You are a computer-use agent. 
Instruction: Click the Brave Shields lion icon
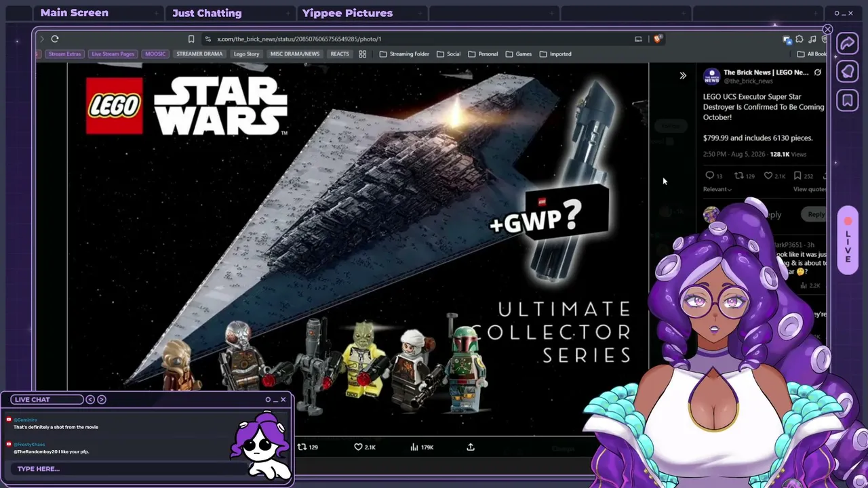[657, 39]
